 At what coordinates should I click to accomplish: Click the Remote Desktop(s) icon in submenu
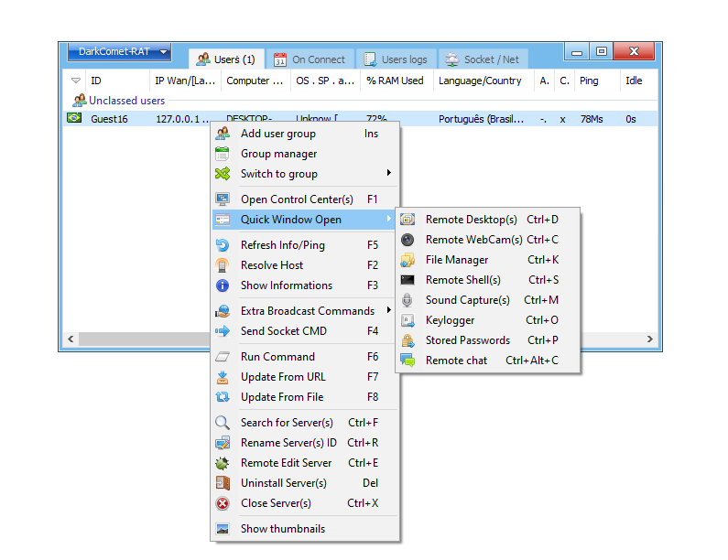pos(407,220)
